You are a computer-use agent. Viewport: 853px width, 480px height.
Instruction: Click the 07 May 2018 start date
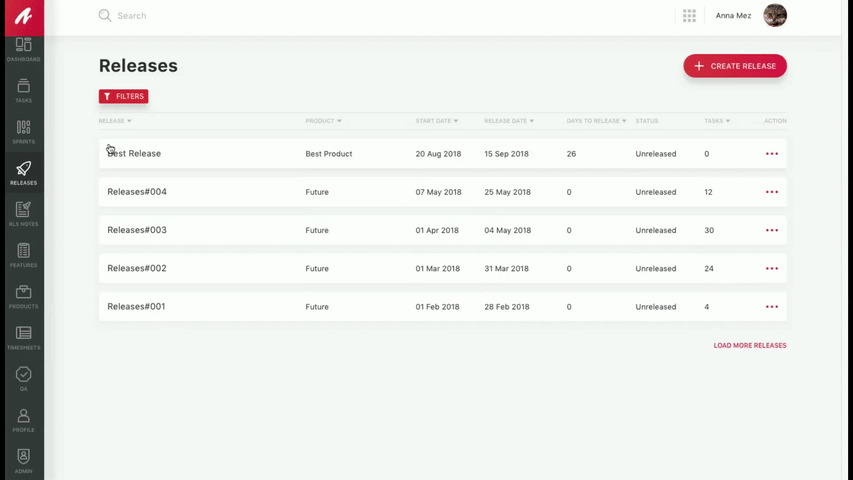point(438,192)
